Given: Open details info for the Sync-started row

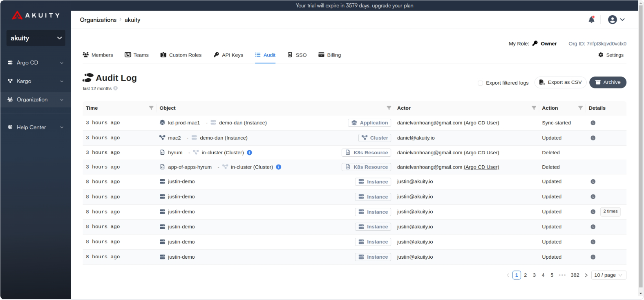Looking at the screenshot, I should pyautogui.click(x=593, y=123).
